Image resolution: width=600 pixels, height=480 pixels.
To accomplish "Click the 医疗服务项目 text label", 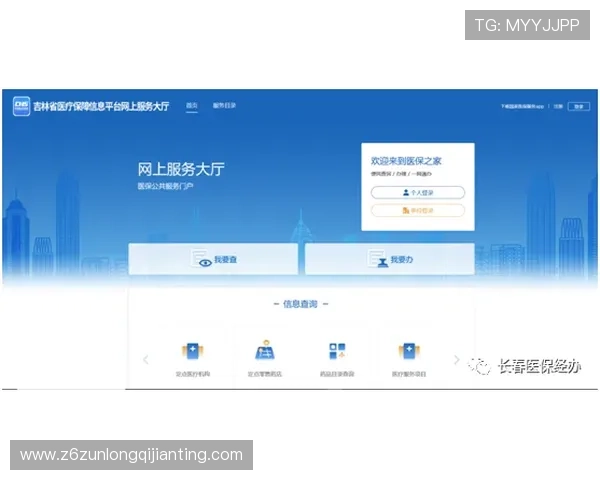I will (x=409, y=374).
